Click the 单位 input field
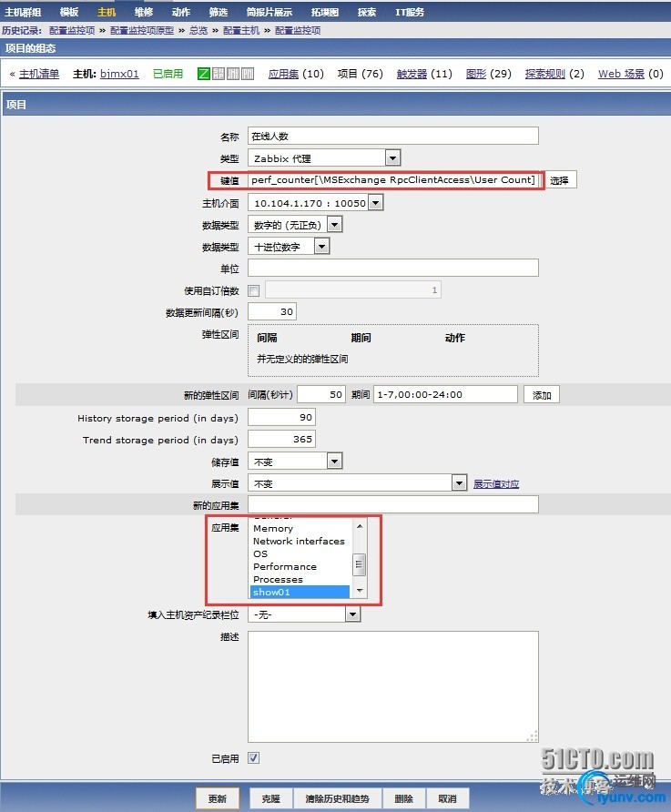 point(393,269)
